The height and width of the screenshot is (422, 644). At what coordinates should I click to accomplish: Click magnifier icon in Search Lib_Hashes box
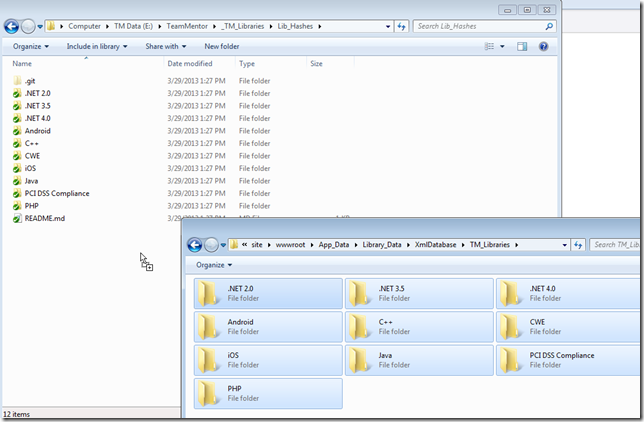[x=549, y=26]
